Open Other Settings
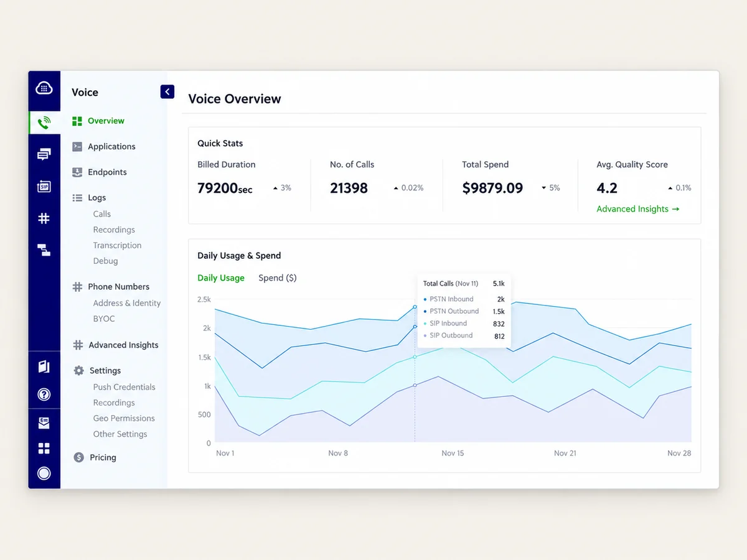The height and width of the screenshot is (560, 747). click(120, 434)
